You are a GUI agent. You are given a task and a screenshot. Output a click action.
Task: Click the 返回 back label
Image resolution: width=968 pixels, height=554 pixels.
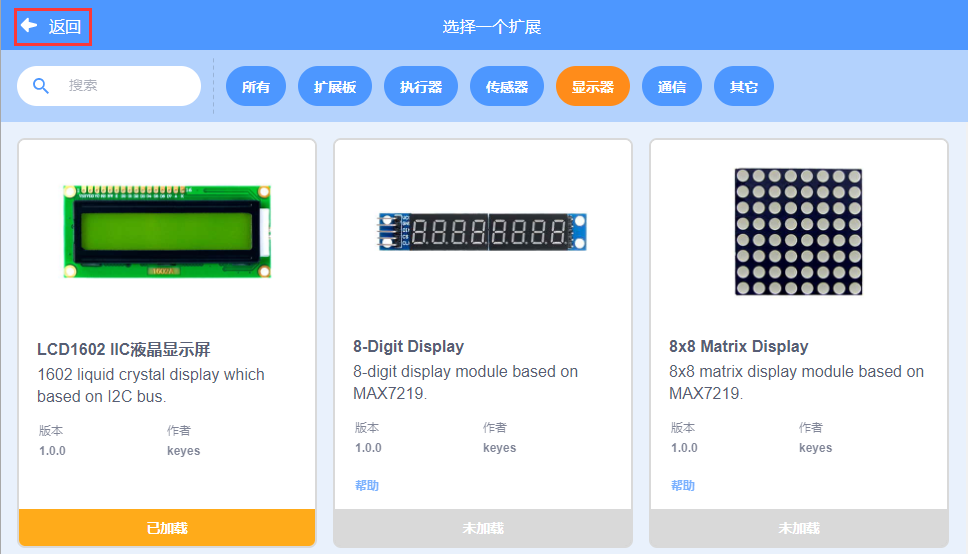(x=65, y=27)
